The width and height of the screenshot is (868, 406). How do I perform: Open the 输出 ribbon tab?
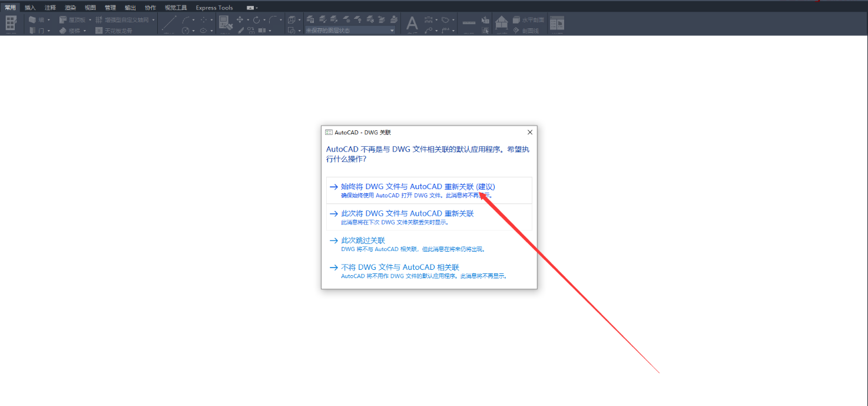(130, 8)
